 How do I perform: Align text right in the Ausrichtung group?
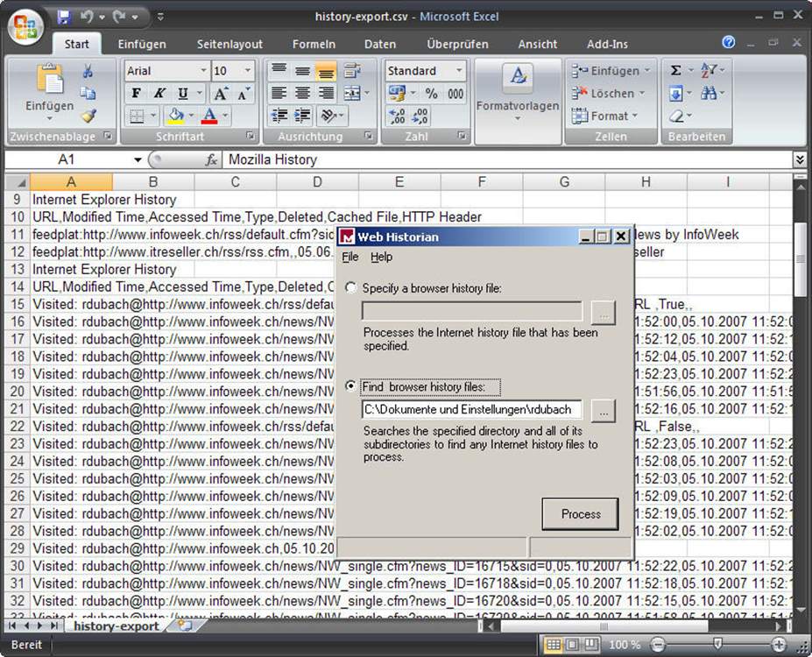(326, 93)
